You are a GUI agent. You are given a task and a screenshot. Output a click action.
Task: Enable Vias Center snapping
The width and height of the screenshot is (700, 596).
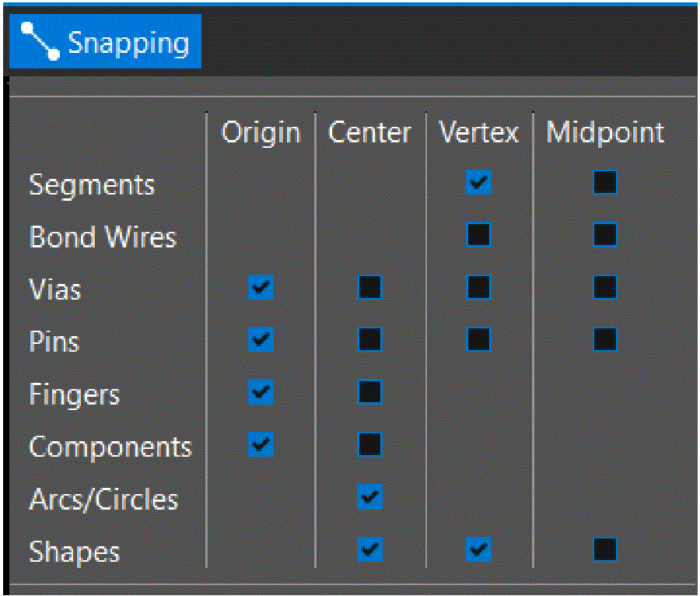tap(370, 289)
